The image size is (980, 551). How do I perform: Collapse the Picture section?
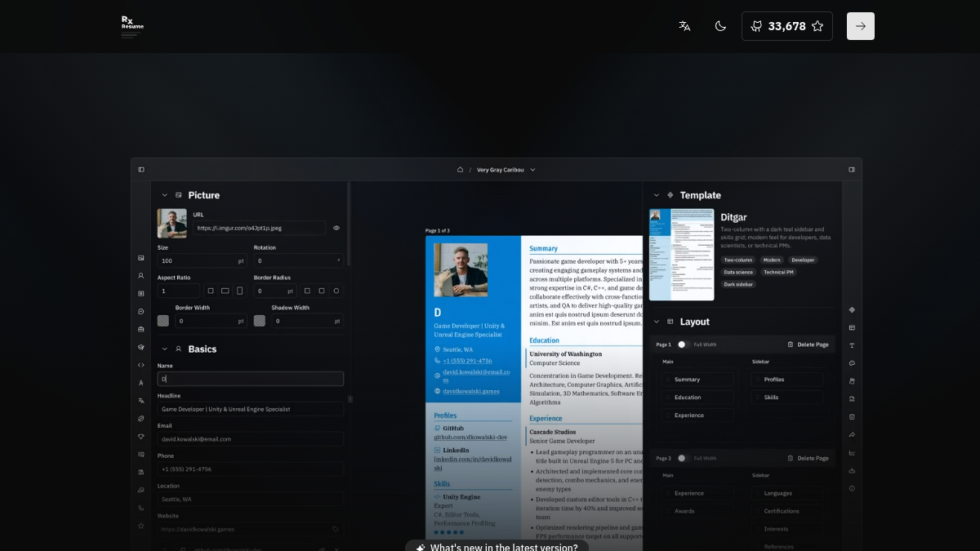click(164, 195)
